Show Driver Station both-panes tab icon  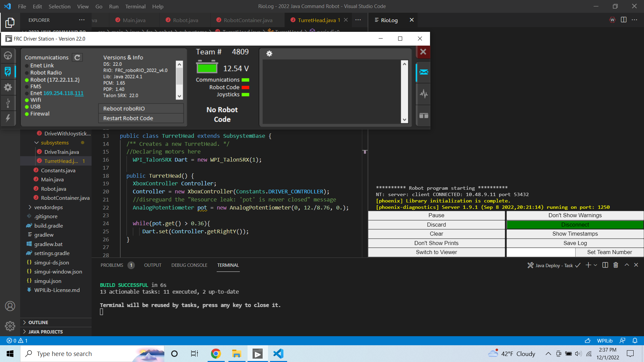tap(424, 116)
